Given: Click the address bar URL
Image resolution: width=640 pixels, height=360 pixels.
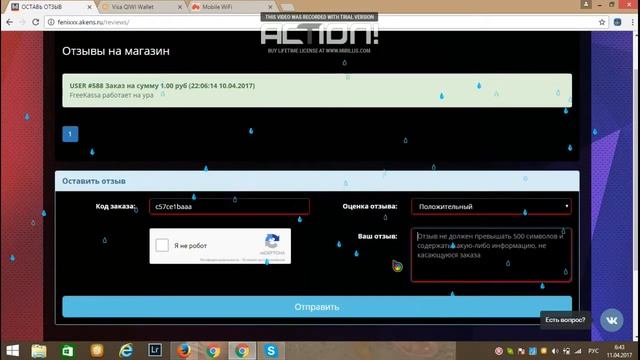Looking at the screenshot, I should pyautogui.click(x=93, y=22).
